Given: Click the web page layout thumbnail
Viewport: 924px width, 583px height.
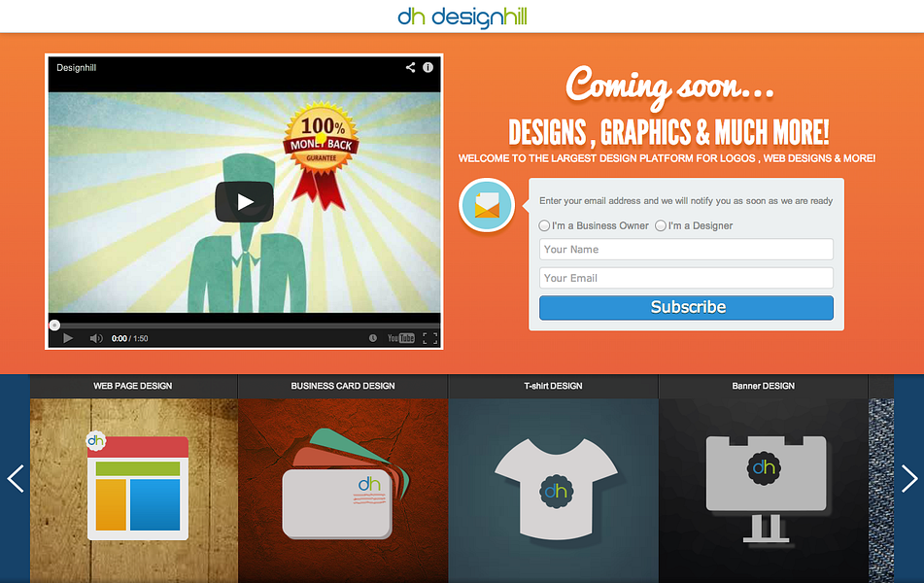Looking at the screenshot, I should coord(137,487).
